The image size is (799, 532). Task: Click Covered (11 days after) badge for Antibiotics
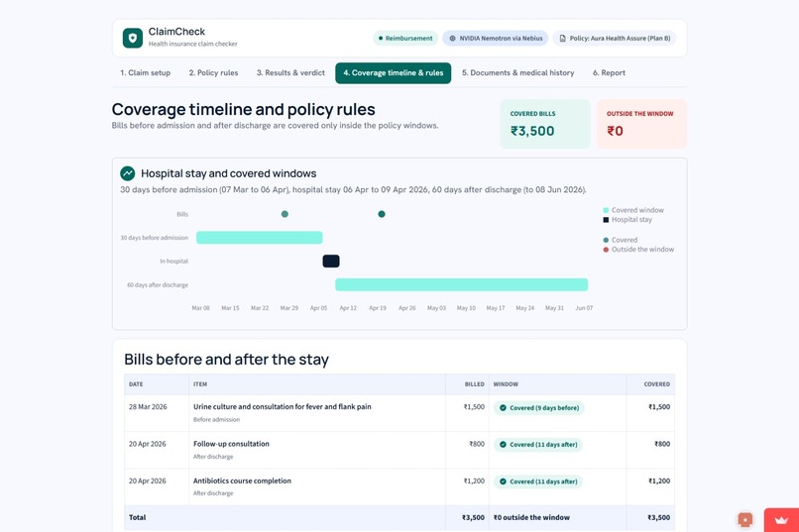538,481
